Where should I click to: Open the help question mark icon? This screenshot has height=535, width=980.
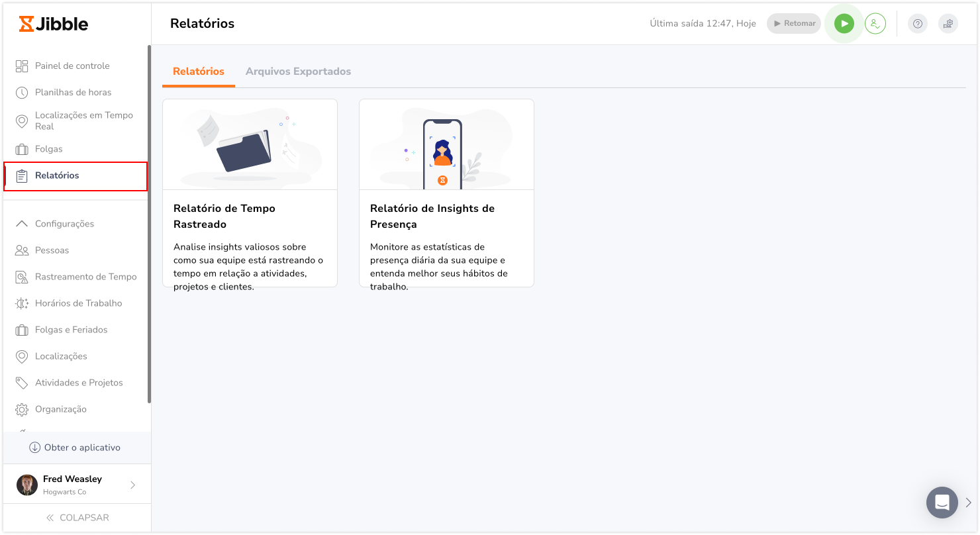click(917, 24)
